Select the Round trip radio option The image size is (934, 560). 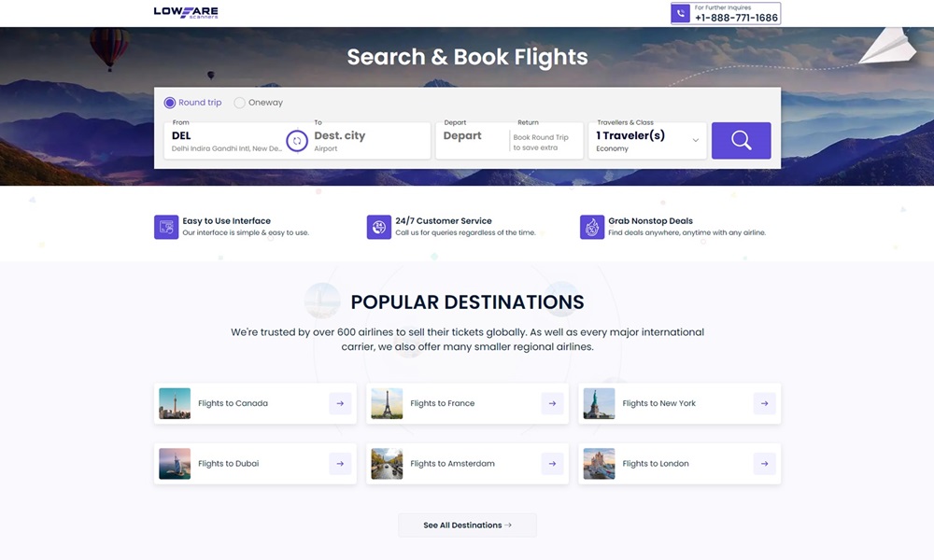pos(170,103)
